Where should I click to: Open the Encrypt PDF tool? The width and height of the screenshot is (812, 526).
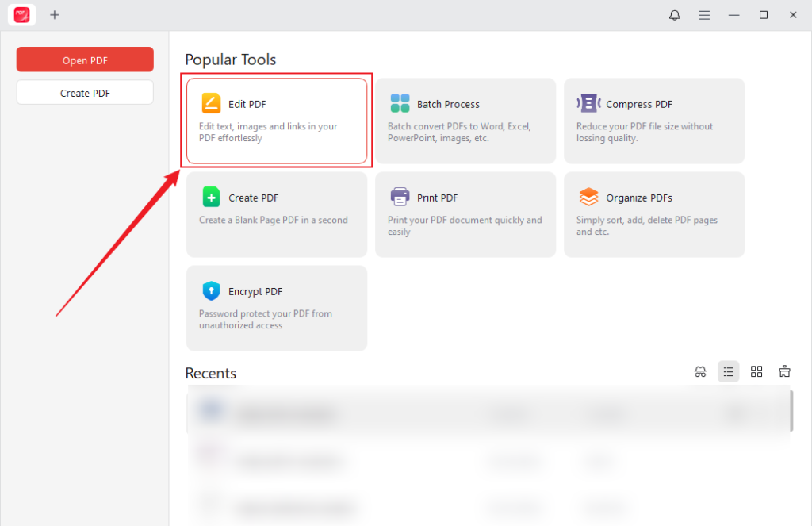click(276, 308)
